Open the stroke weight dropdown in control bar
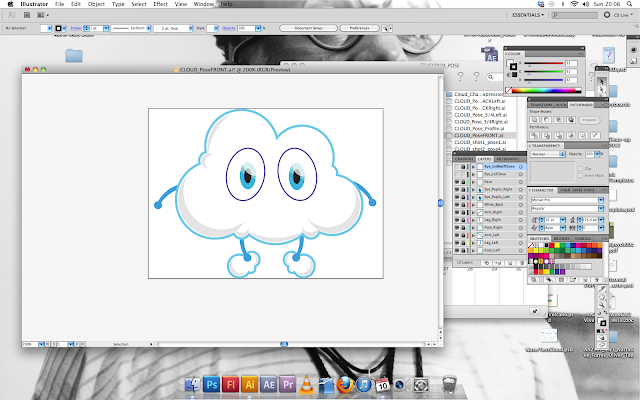The image size is (640, 400). coord(106,28)
